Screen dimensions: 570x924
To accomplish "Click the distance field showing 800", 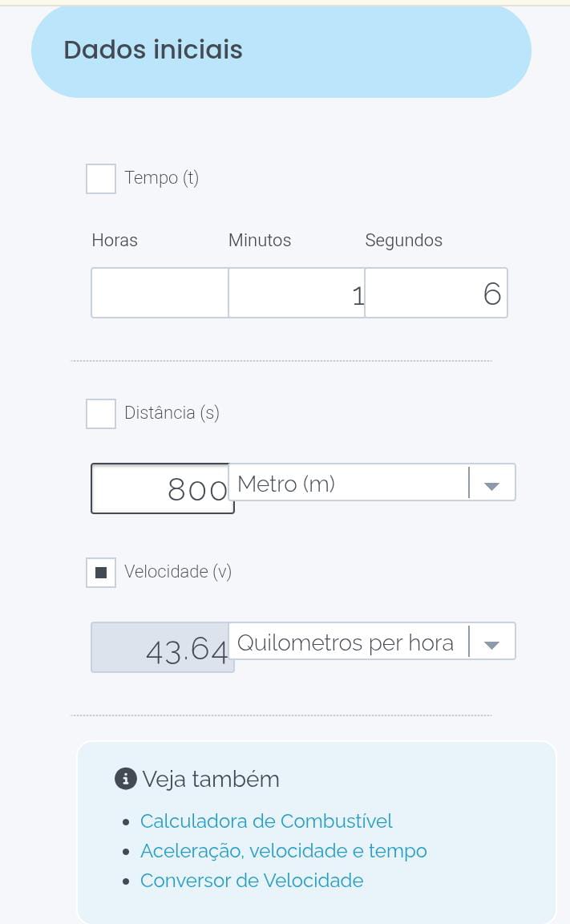I will tap(163, 488).
